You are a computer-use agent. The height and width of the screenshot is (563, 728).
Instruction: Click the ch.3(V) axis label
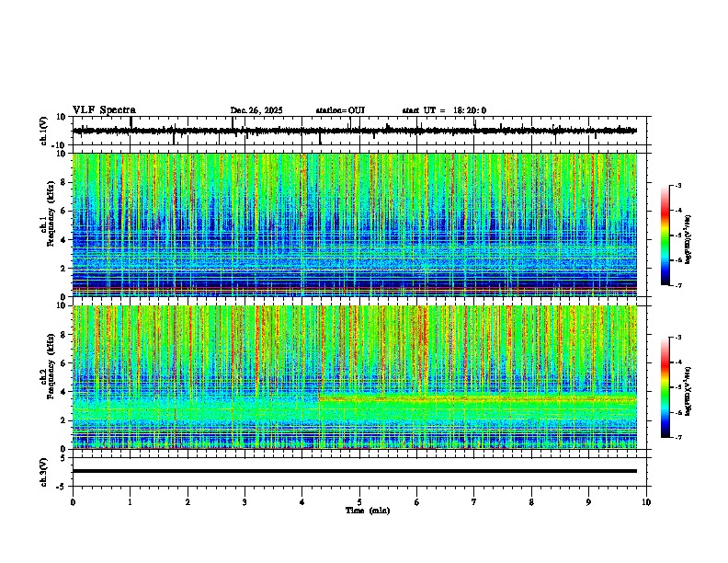click(44, 472)
